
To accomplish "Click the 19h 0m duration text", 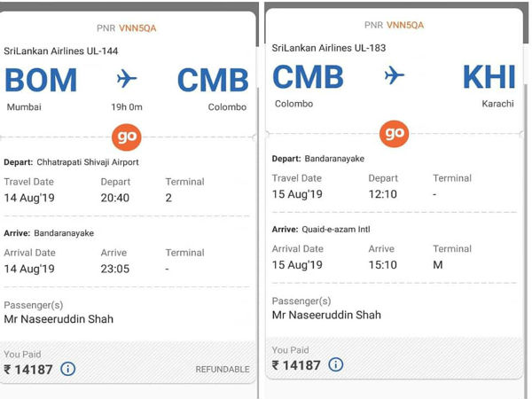I will pos(127,107).
